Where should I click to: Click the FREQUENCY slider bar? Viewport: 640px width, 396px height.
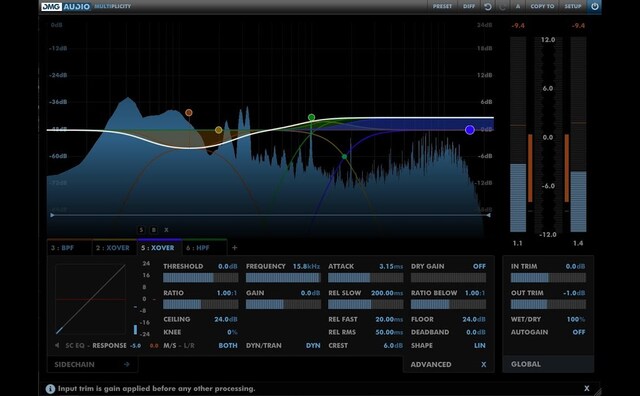point(283,278)
